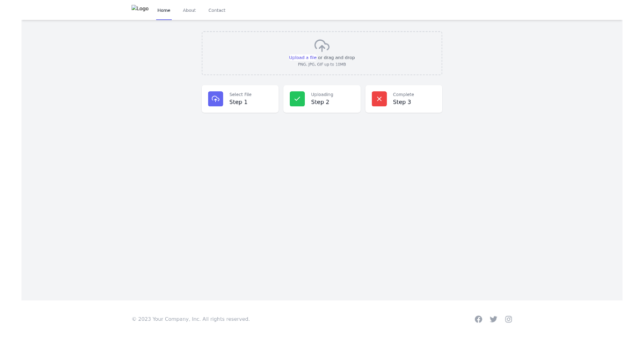The image size is (644, 338).
Task: Select the purple upload icon on Step 1
Action: click(216, 99)
